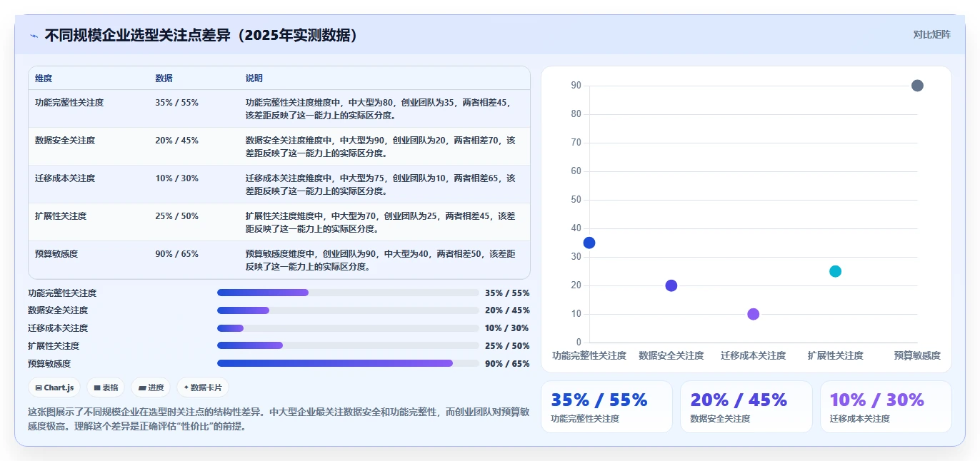
Task: Select the 表格 chip
Action: (106, 387)
